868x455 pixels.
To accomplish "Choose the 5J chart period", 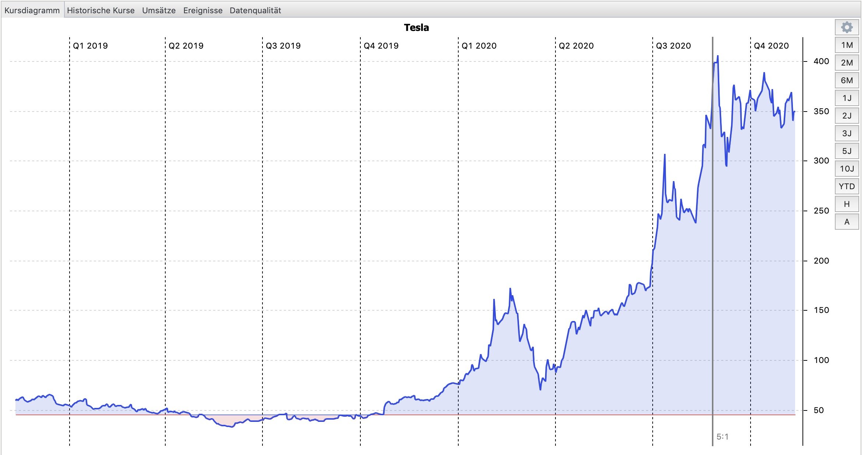I will tap(847, 151).
